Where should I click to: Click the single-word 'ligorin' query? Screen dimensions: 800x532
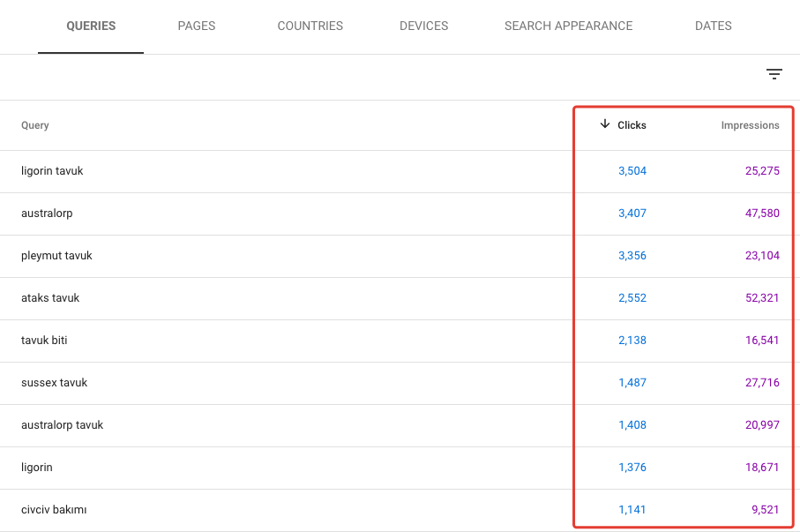(x=37, y=468)
